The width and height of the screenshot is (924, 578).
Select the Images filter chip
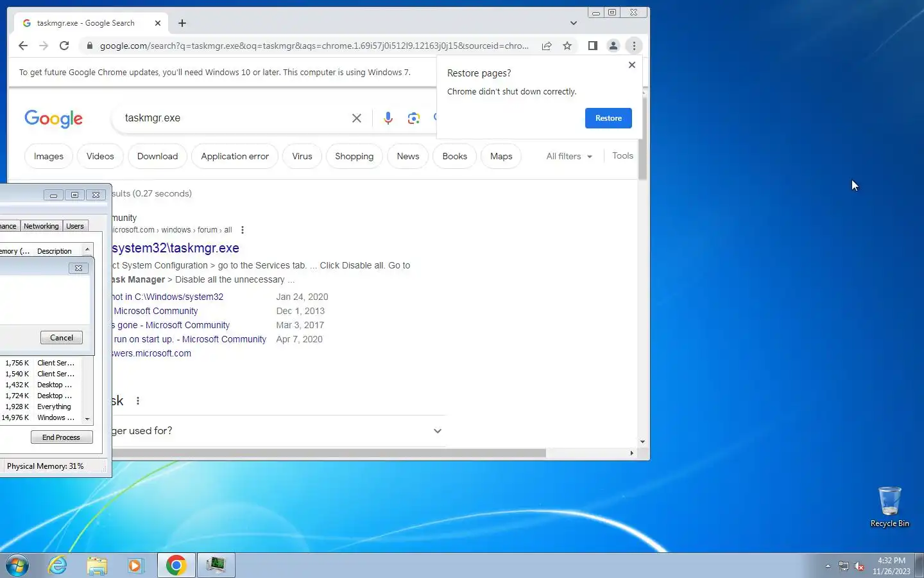(x=49, y=156)
